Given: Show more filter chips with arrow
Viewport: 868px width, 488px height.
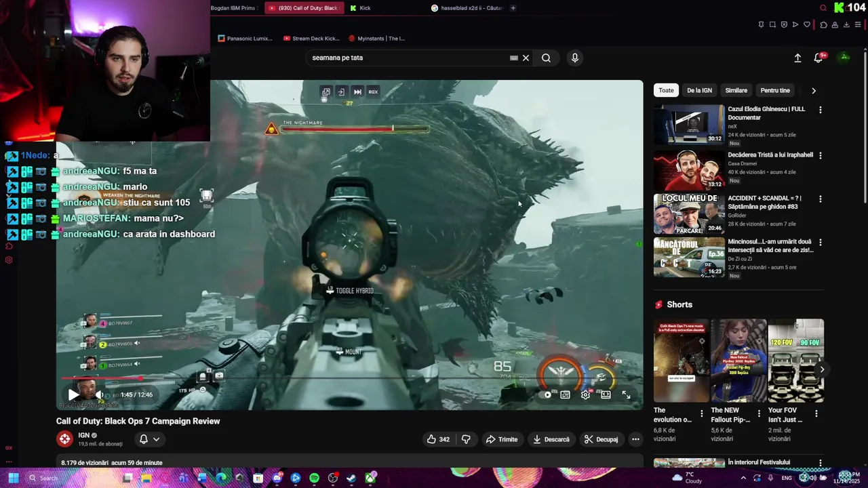Looking at the screenshot, I should (x=814, y=91).
